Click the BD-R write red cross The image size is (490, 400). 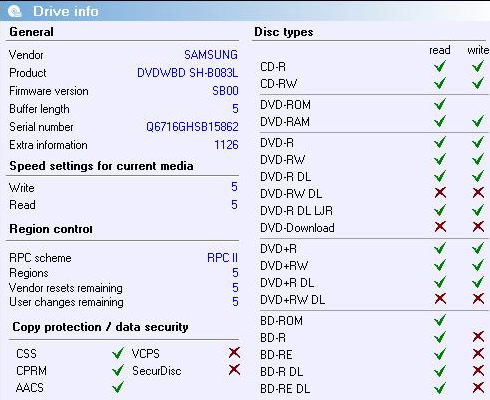click(478, 337)
